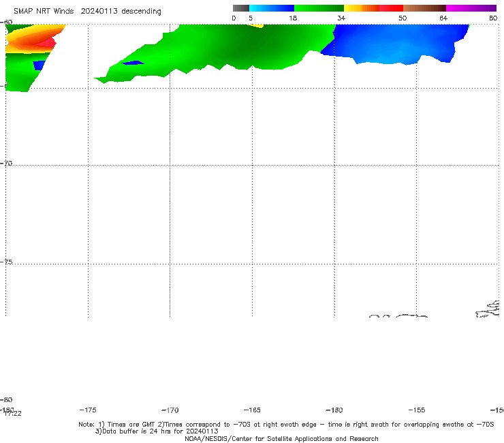This screenshot has height=443, width=504.
Task: Click the longitude label '-175'
Action: (88, 410)
